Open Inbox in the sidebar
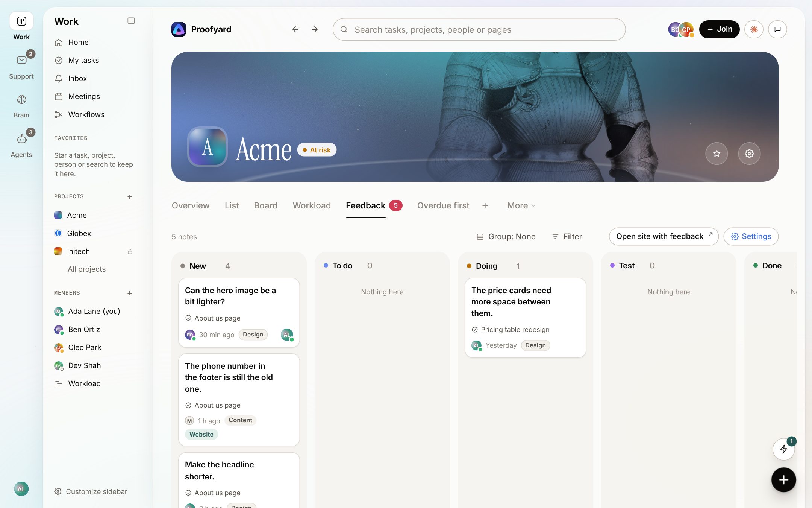The image size is (812, 508). tap(77, 78)
